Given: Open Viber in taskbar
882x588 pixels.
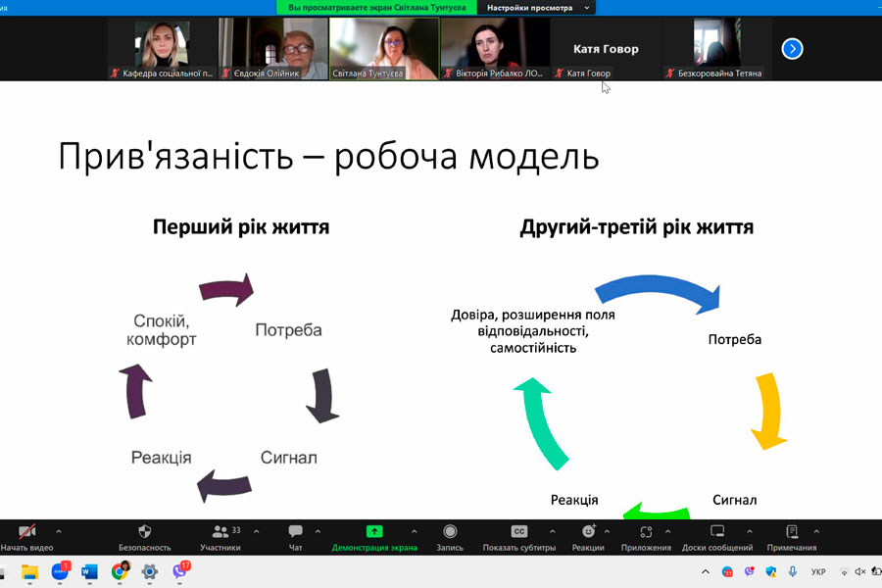Looking at the screenshot, I should [179, 571].
